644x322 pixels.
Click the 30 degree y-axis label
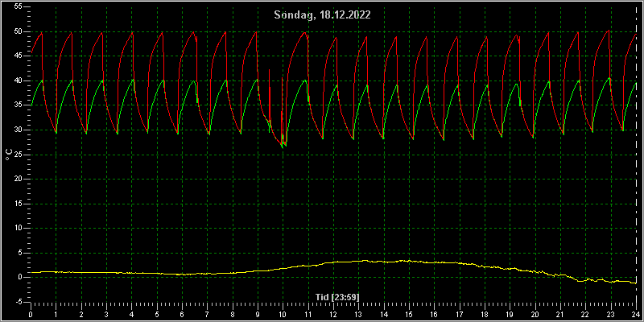click(x=17, y=130)
